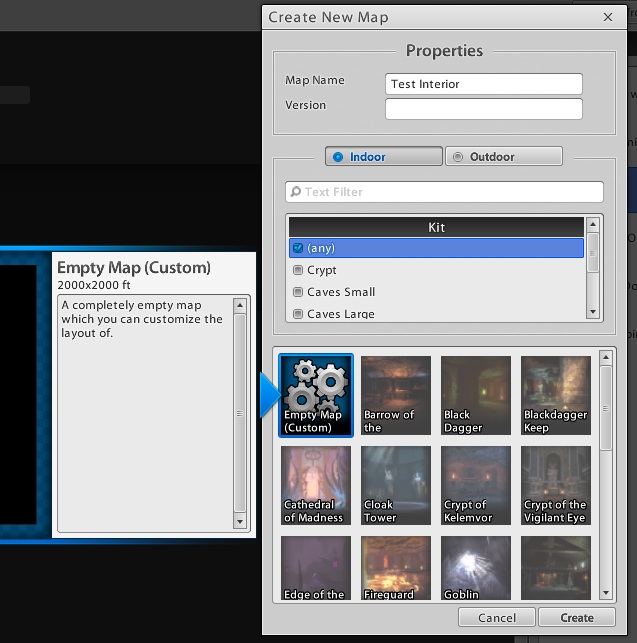Screen dimensions: 637x643
Task: Click the search icon in Text Filter
Action: coord(295,192)
